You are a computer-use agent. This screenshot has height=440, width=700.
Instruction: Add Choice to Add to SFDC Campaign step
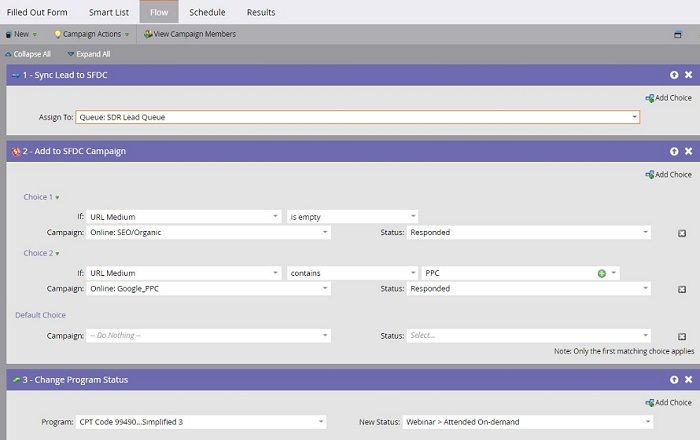[668, 174]
